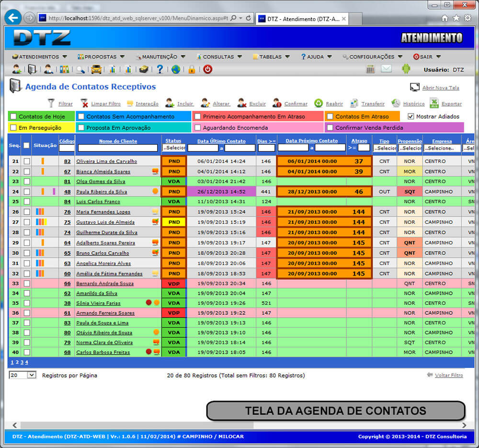
Task: Open the calculator icon
Action: coord(370,69)
